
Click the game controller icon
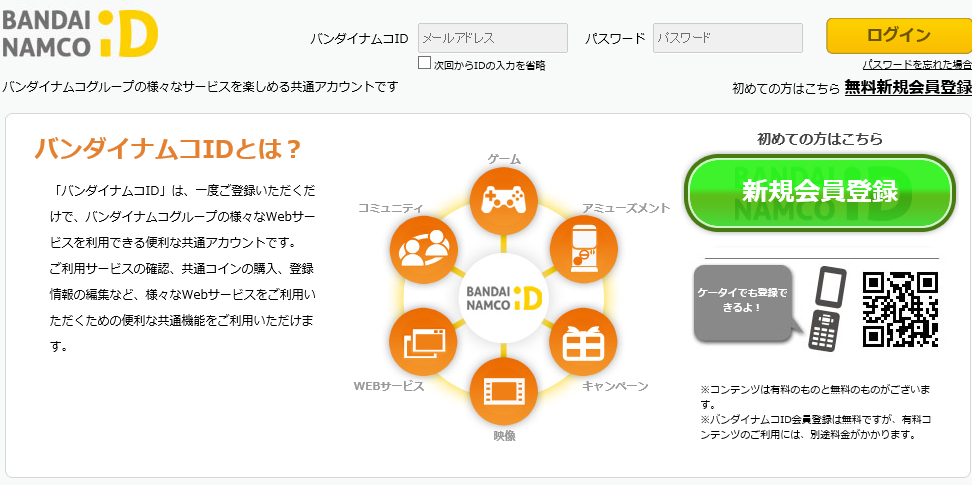503,200
